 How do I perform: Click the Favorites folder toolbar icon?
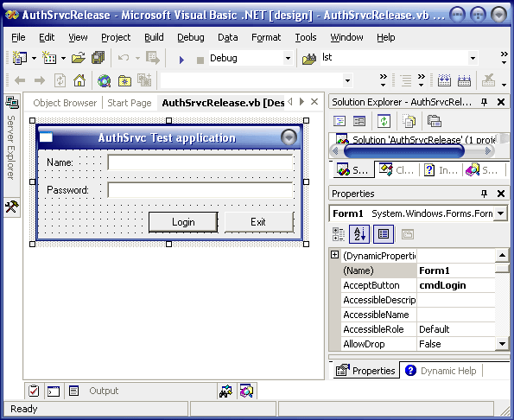[x=124, y=80]
